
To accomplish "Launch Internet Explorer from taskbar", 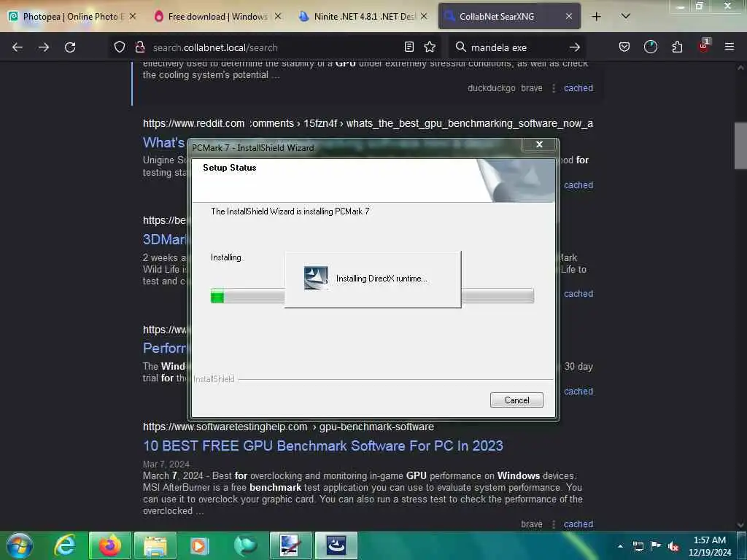I will [x=65, y=545].
